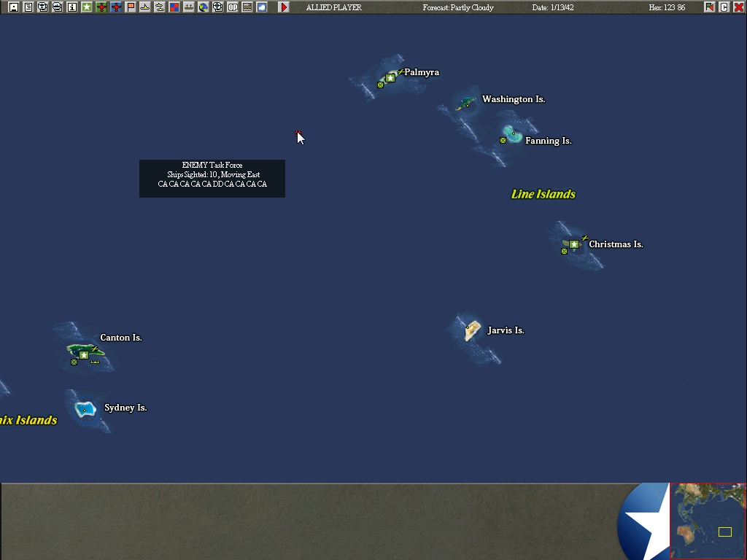Click the green marker left of Fanning Is.
The width and height of the screenshot is (747, 560).
pyautogui.click(x=503, y=141)
